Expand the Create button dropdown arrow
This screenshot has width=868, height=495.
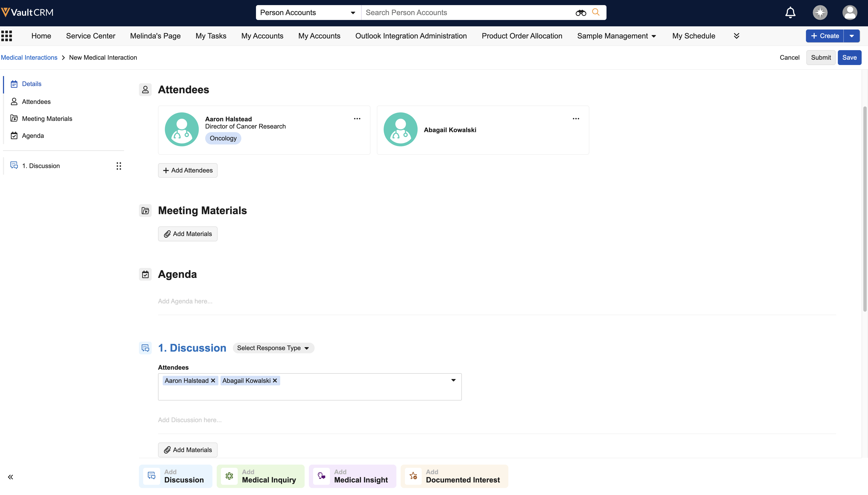point(852,36)
